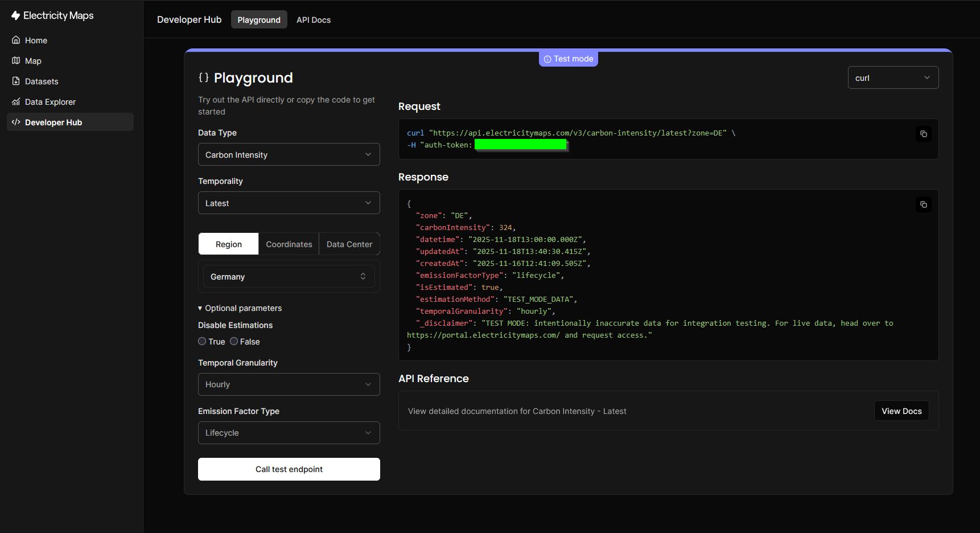This screenshot has width=980, height=533.
Task: Set Disable Estimations to True
Action: [202, 342]
